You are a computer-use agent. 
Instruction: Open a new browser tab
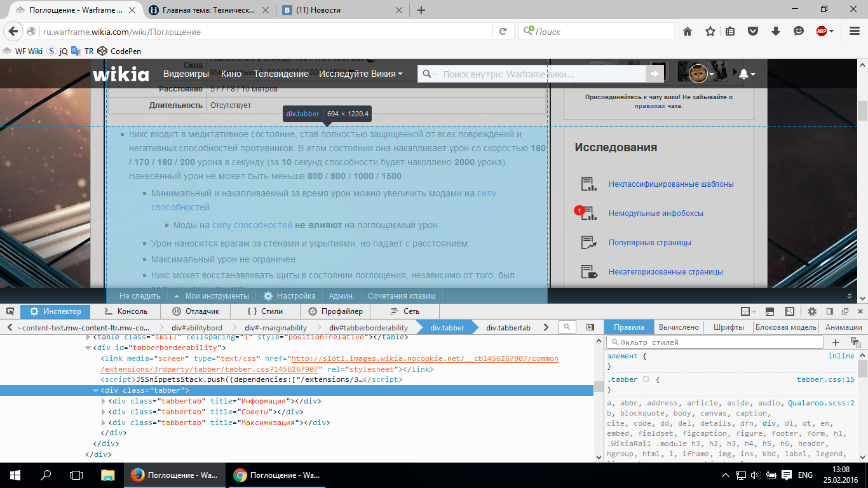click(421, 10)
